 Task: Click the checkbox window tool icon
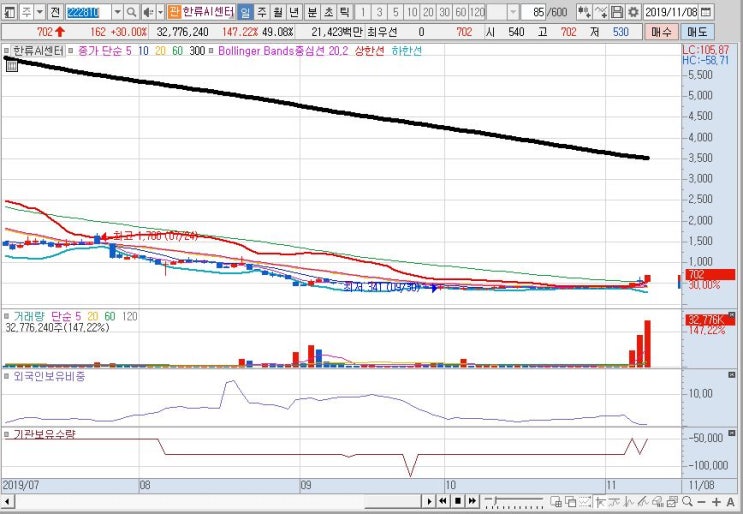click(672, 501)
